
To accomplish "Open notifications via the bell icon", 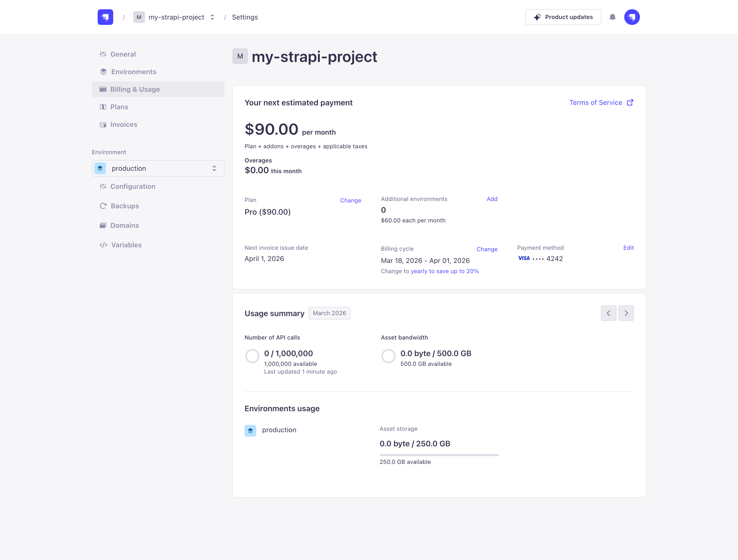I will 613,17.
